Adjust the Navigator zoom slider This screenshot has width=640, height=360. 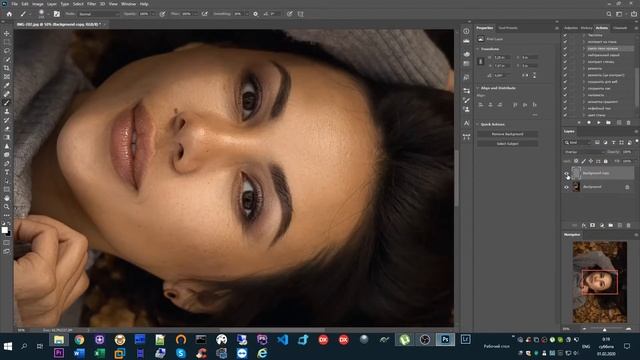click(x=604, y=329)
